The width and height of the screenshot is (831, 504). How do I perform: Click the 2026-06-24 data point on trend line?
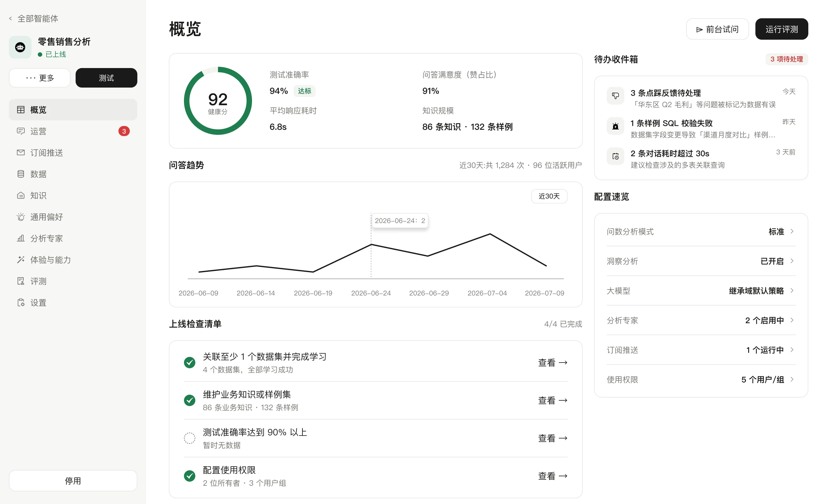(371, 244)
